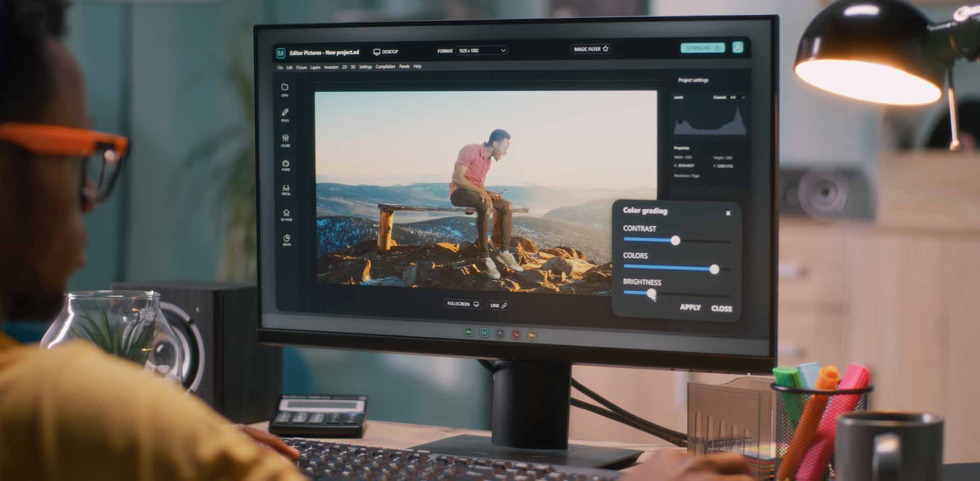Click the user profile icon
980x481 pixels.
click(x=737, y=47)
